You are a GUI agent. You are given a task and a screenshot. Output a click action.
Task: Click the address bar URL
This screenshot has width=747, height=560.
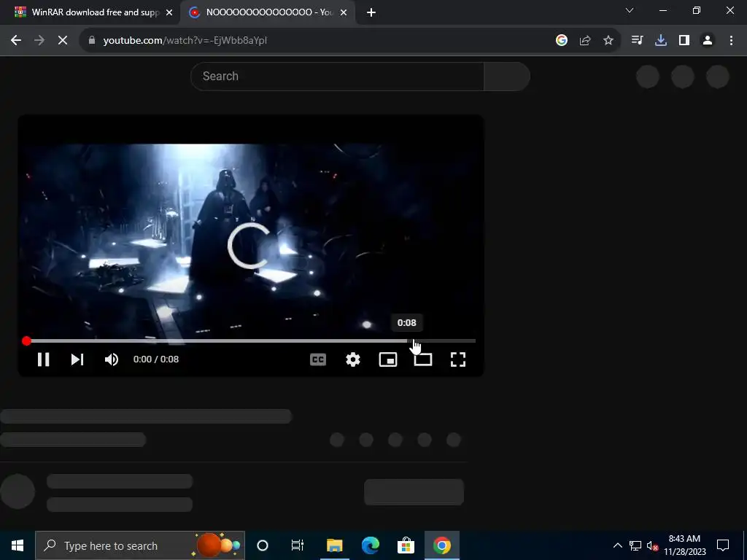(185, 41)
